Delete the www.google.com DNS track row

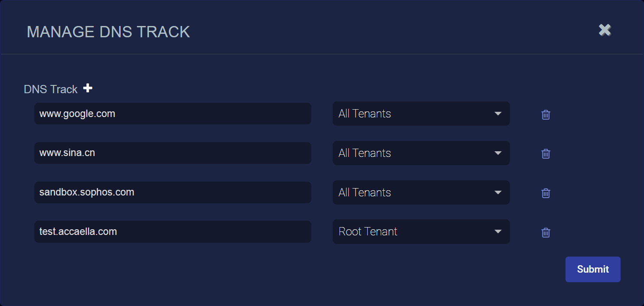546,115
